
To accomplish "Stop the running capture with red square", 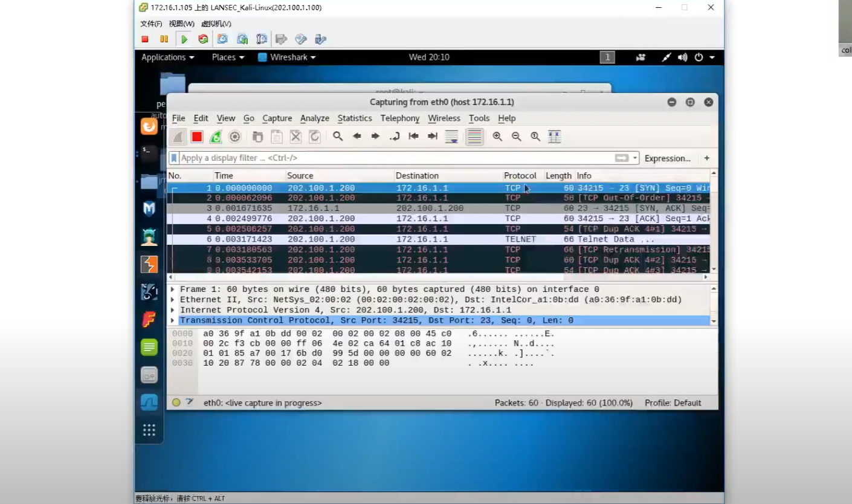I will (197, 137).
